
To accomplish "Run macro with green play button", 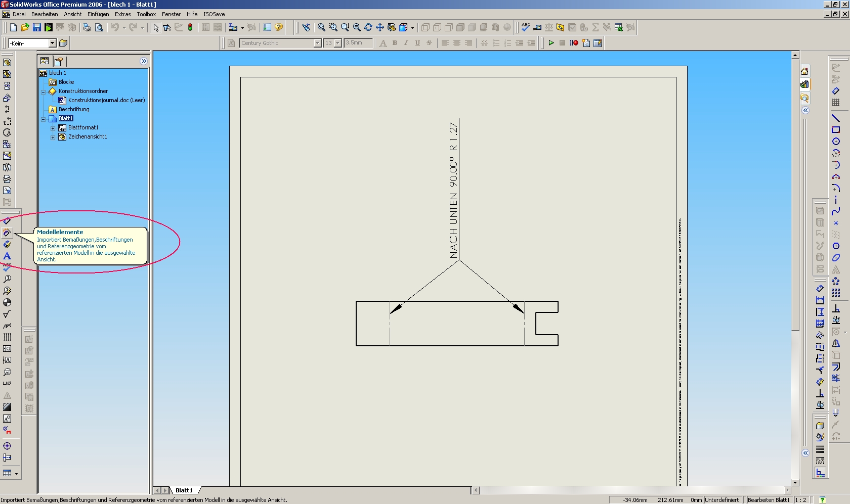I will pos(551,43).
